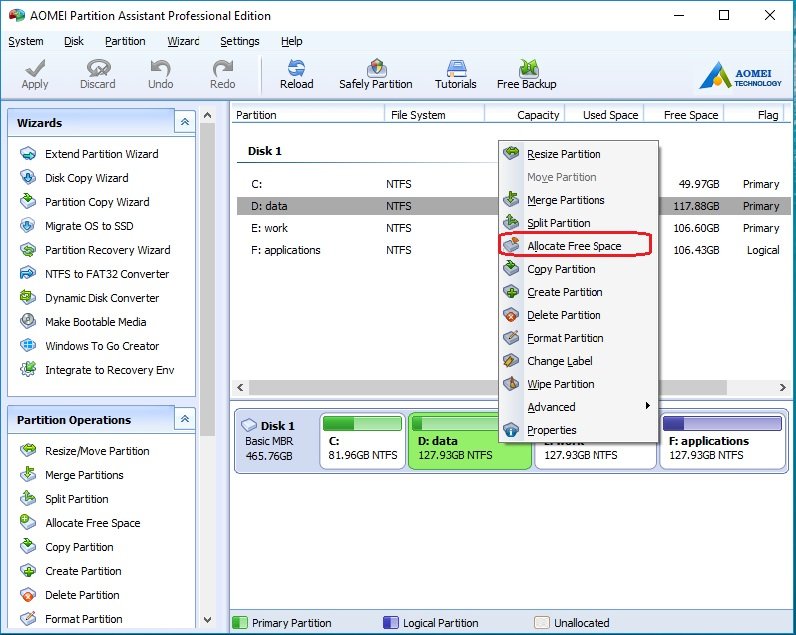Sort by File System column header

pyautogui.click(x=434, y=115)
